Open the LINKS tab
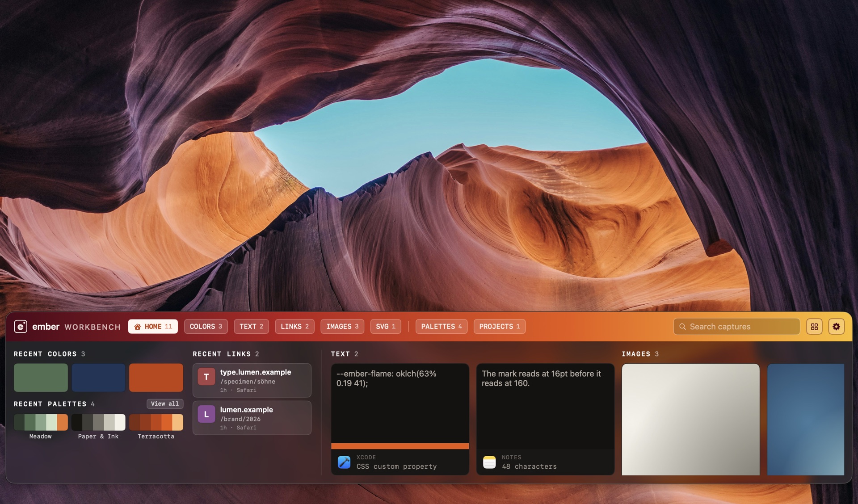This screenshot has width=858, height=504. click(294, 327)
